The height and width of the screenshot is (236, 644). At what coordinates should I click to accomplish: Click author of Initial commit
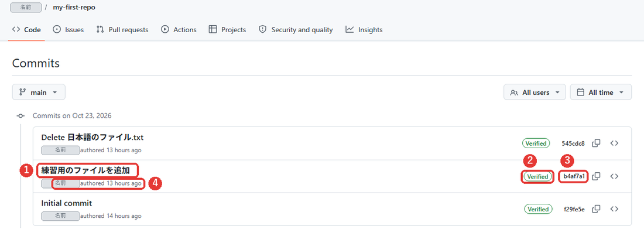(x=60, y=216)
